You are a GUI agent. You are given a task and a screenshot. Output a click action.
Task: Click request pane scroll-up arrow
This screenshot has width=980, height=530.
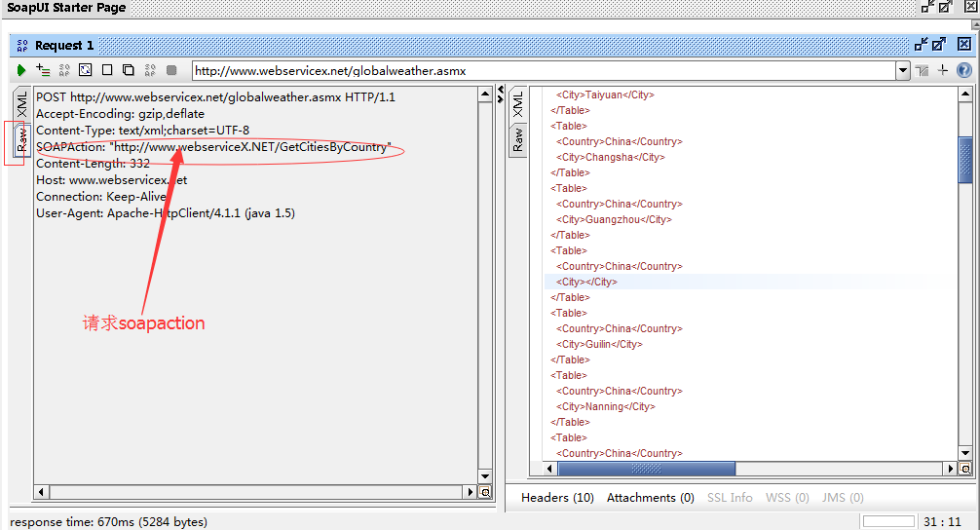(485, 95)
